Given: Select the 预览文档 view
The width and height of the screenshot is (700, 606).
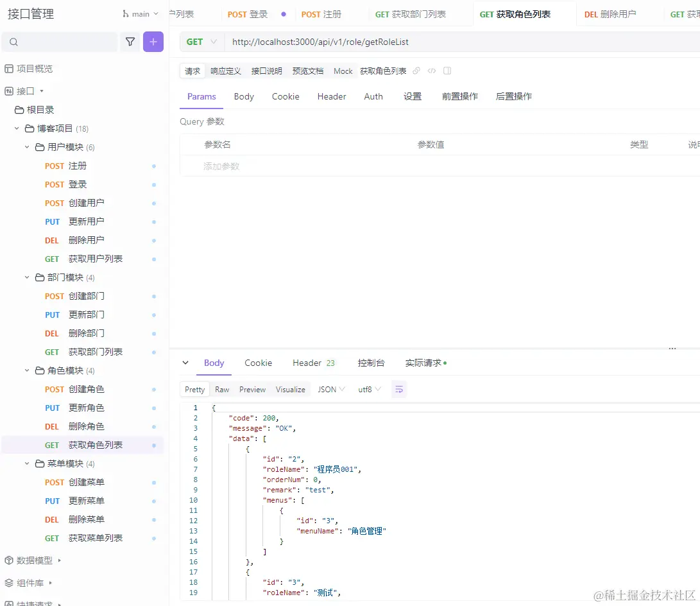Looking at the screenshot, I should [x=307, y=71].
